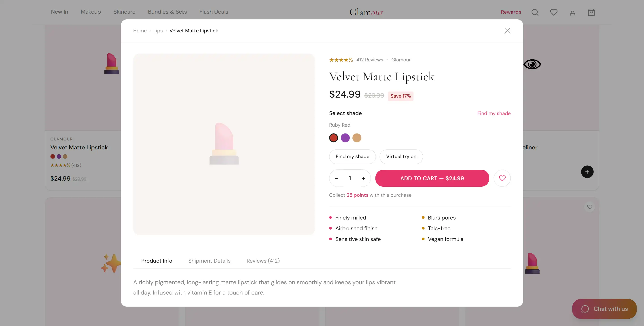This screenshot has height=326, width=644.
Task: Toggle wishlist heart on lower right card
Action: point(589,207)
